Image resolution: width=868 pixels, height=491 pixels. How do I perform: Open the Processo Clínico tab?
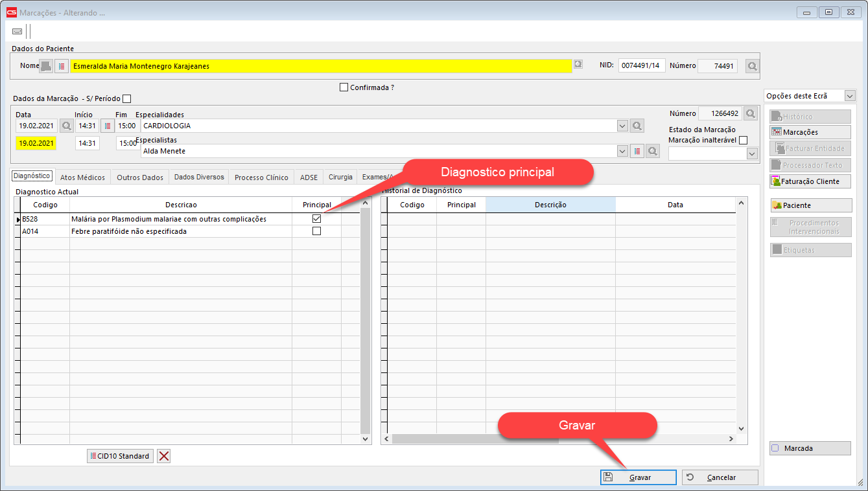(261, 177)
